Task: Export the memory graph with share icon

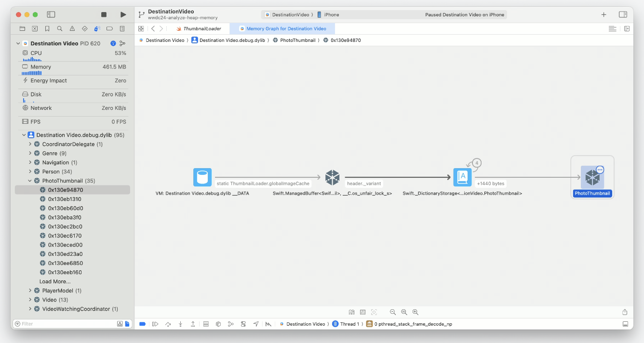Action: coord(625,312)
